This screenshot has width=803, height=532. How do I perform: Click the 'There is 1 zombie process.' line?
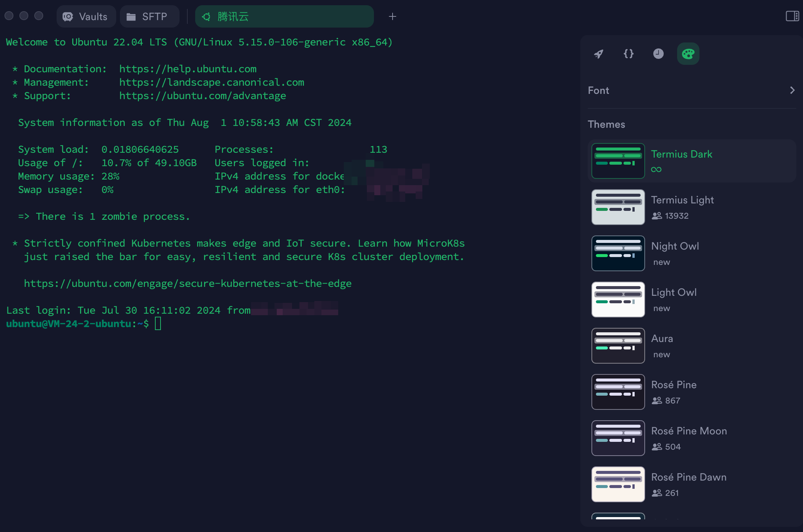[x=104, y=216]
